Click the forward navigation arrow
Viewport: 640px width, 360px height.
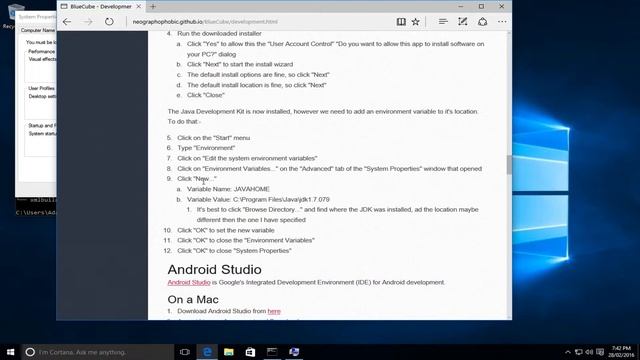(x=88, y=22)
